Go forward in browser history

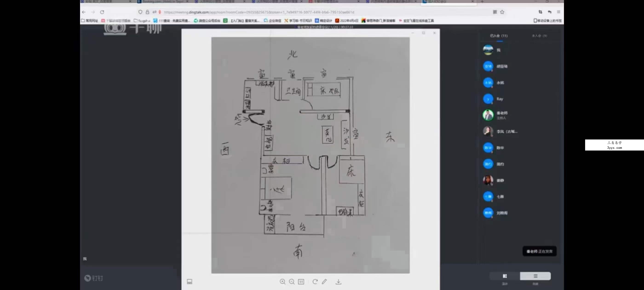pos(93,12)
